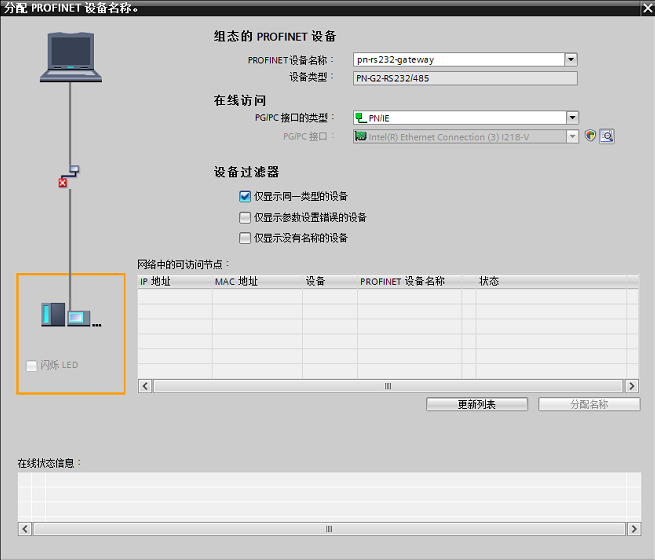The width and height of the screenshot is (655, 560).
Task: Sort by MAC 地址 column header
Action: [x=257, y=281]
